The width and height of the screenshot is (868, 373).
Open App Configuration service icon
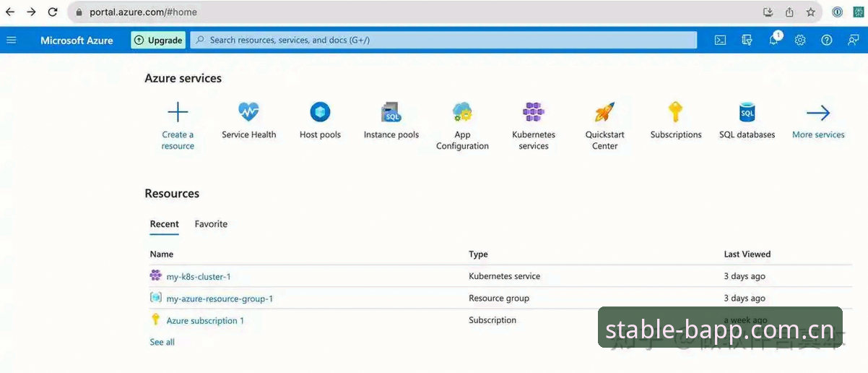(462, 112)
